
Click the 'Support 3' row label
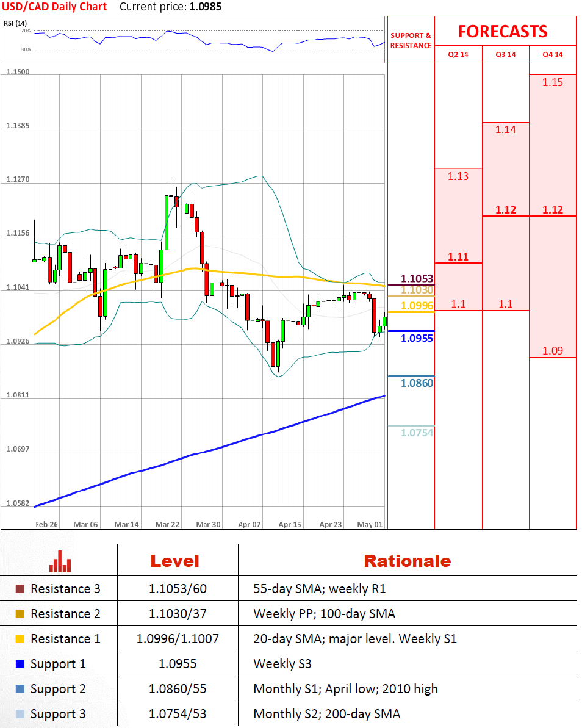click(58, 715)
